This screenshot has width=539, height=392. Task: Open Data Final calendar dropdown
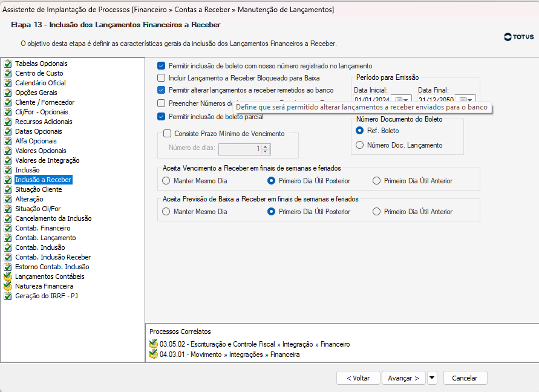point(466,99)
